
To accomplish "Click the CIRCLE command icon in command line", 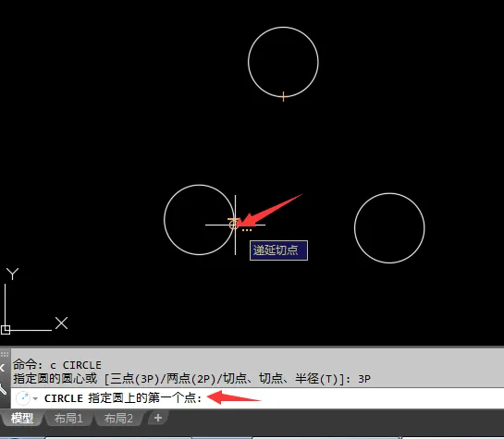I will 23,398.
